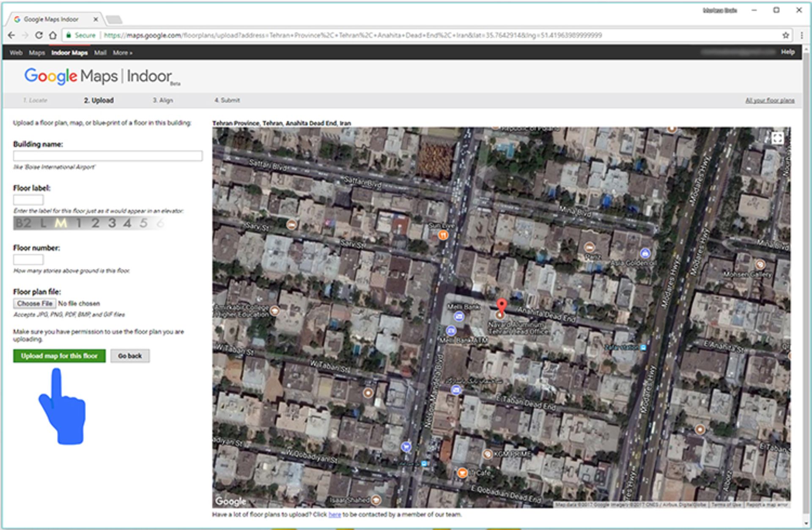Viewport: 812px width, 530px height.
Task: Expand the More » menu
Action: click(123, 53)
